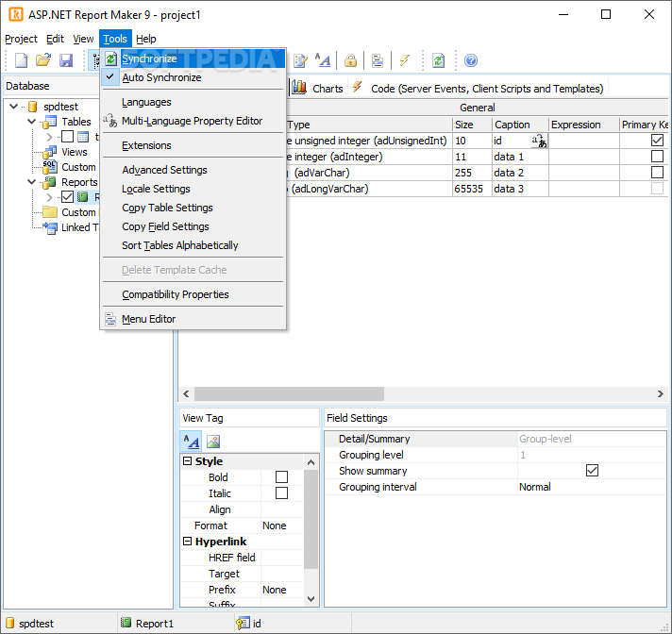
Task: Click the spdtest database icon in tree
Action: (33, 107)
